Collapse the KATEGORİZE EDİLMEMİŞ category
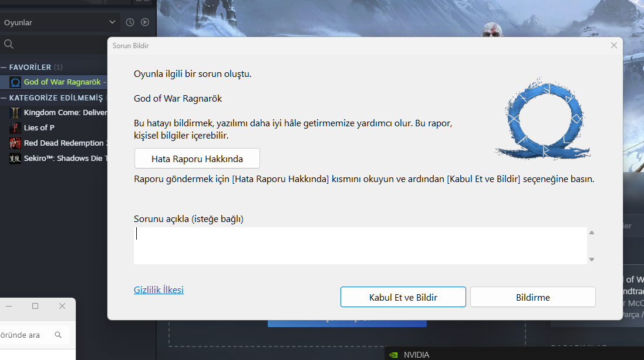 tap(4, 98)
